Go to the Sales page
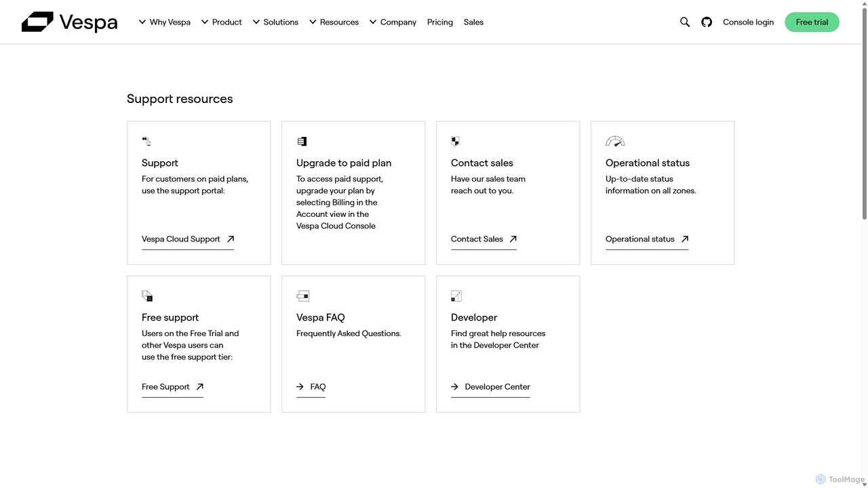Screen dimensions: 868x488 [x=473, y=22]
